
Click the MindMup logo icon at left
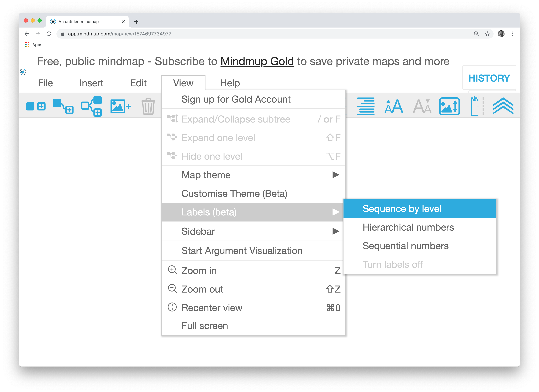(23, 72)
